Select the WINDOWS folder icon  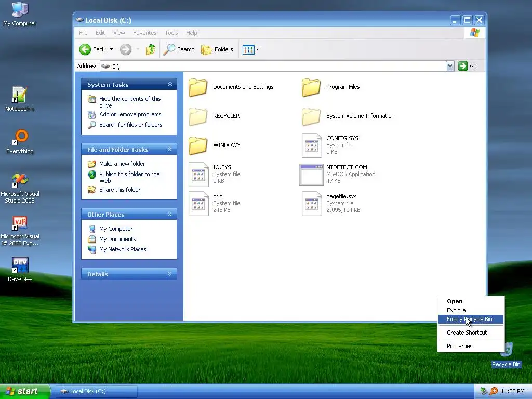[198, 145]
